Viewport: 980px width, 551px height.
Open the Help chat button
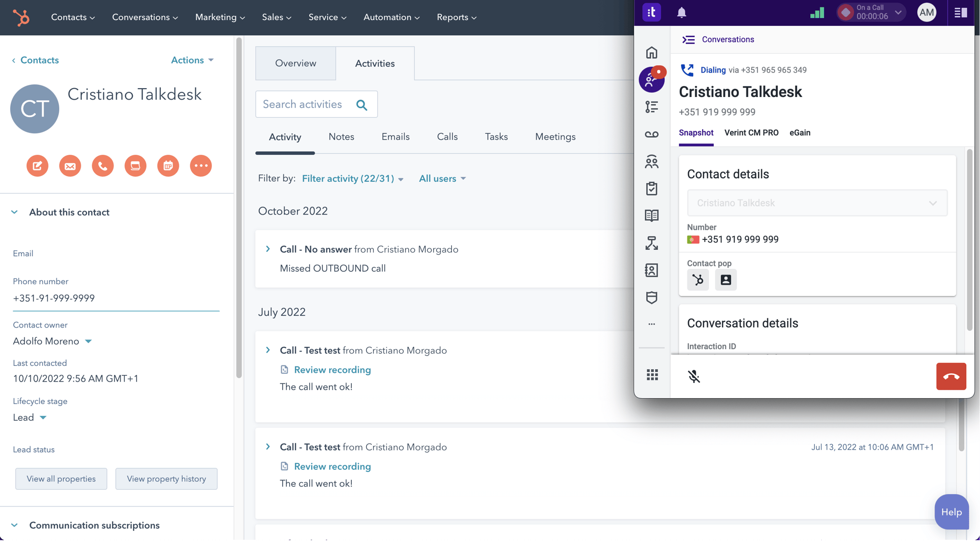click(951, 512)
